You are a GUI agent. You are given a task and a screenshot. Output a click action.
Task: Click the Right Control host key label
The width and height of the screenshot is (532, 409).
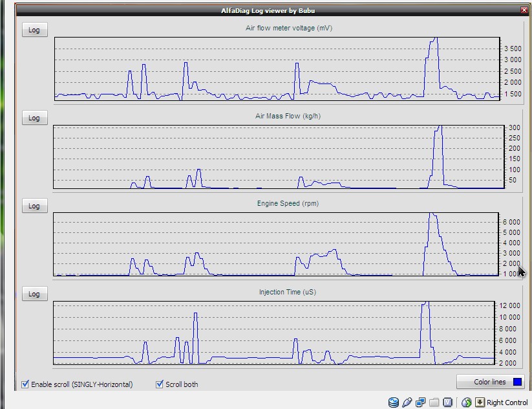(507, 403)
